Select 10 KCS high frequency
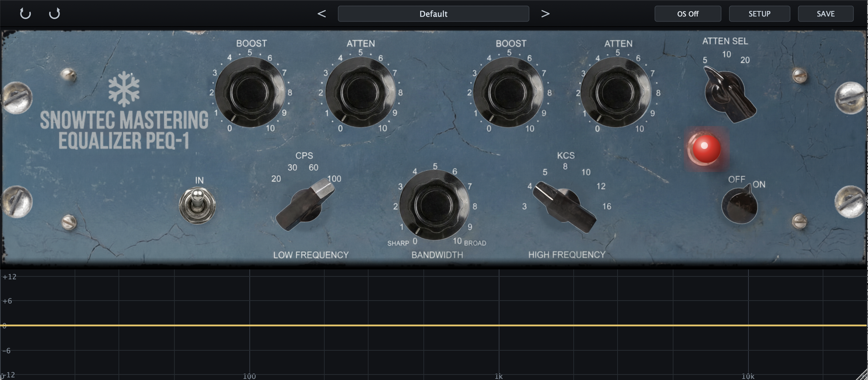This screenshot has width=868, height=380. point(586,172)
